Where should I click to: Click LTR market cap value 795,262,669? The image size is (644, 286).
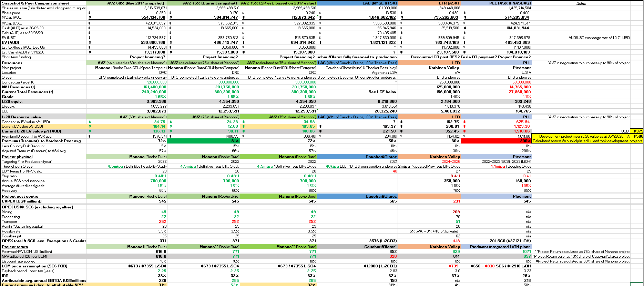point(446,17)
